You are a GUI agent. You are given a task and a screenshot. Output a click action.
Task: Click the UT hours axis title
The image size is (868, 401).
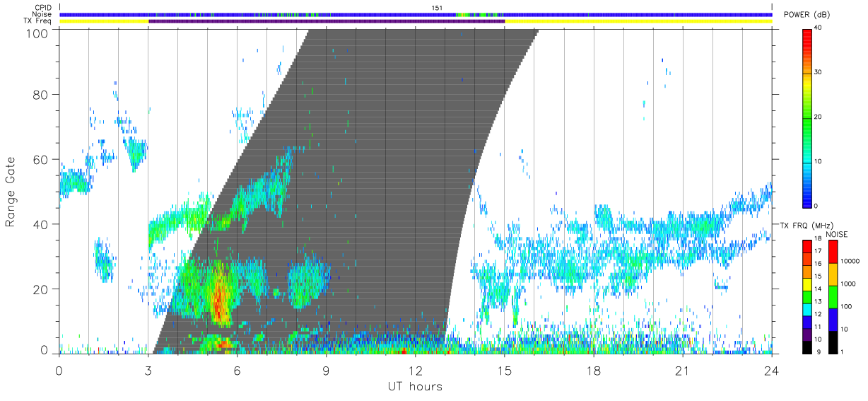coord(415,387)
